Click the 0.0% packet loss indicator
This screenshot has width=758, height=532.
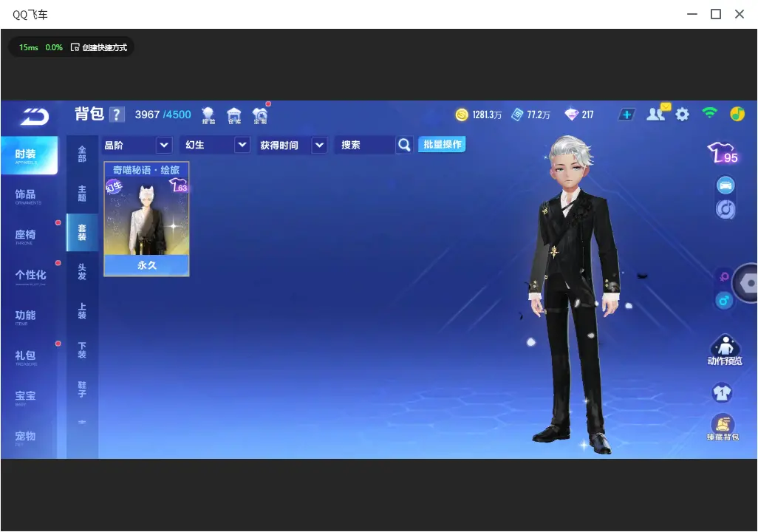[x=54, y=47]
